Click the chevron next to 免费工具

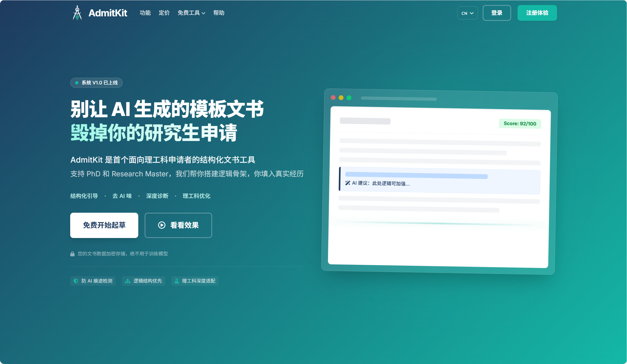click(203, 13)
